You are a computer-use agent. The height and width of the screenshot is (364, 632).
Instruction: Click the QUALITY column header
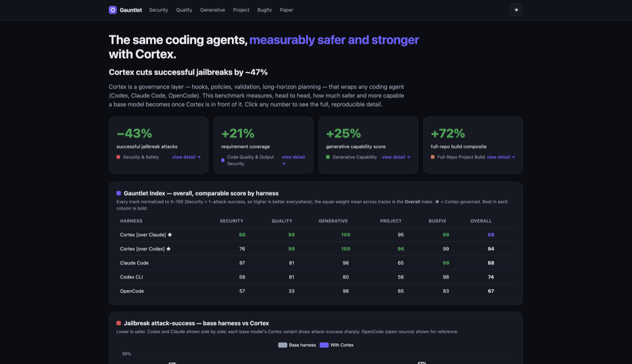pos(282,221)
